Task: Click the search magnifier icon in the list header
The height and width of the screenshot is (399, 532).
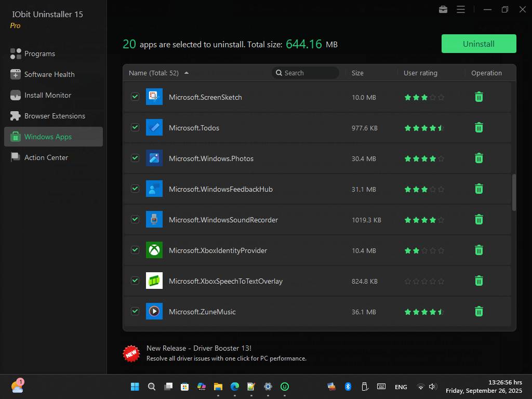Action: click(x=279, y=73)
